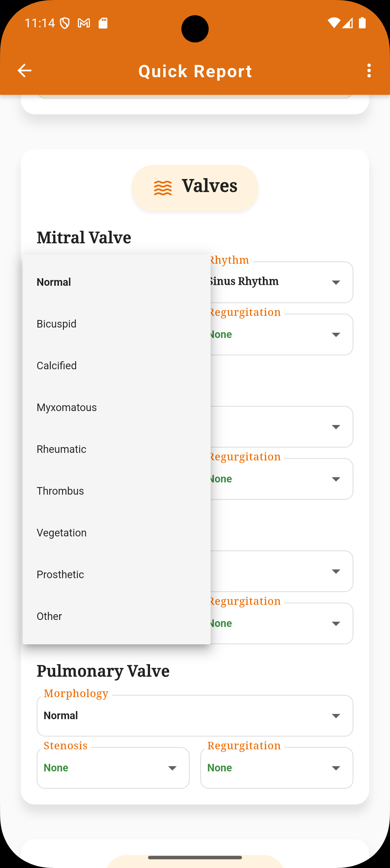This screenshot has width=390, height=868.
Task: Open Pulmonary Valve Regurgitation dropdown
Action: [277, 768]
